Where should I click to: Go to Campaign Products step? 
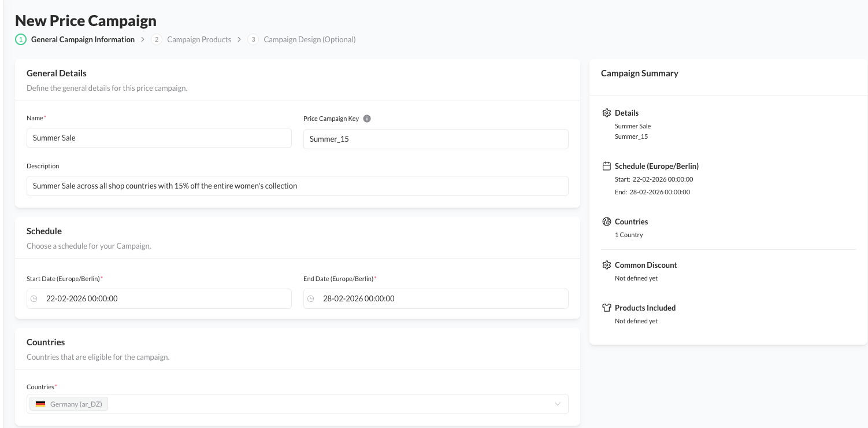point(199,40)
